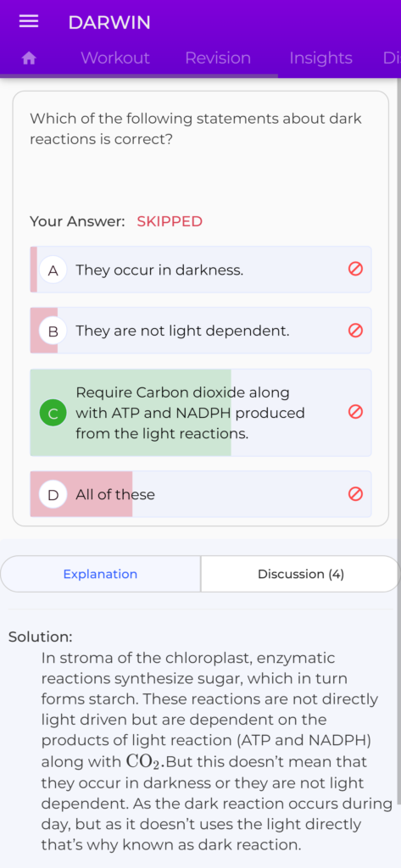Switch to the Revision tab

218,58
